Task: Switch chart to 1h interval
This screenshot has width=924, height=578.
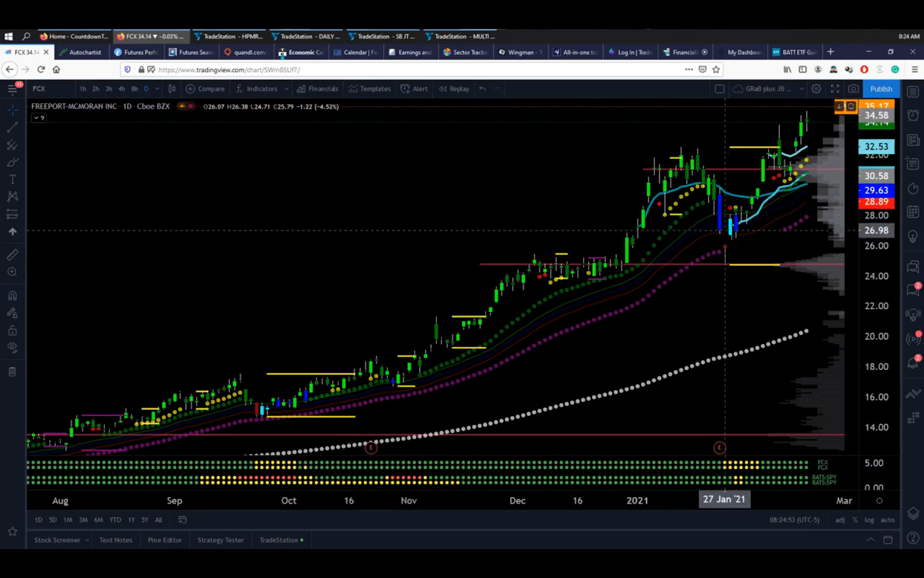Action: tap(83, 89)
